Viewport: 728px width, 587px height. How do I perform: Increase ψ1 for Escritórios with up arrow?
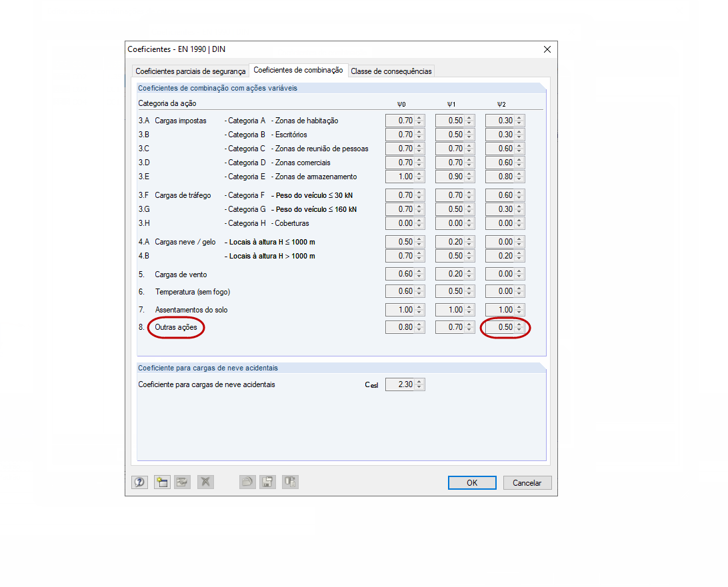(469, 132)
